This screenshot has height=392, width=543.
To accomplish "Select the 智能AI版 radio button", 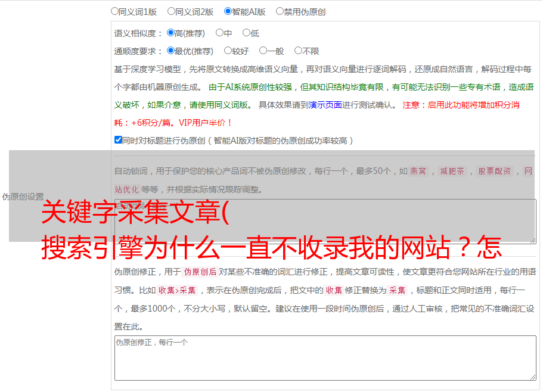I will [228, 11].
